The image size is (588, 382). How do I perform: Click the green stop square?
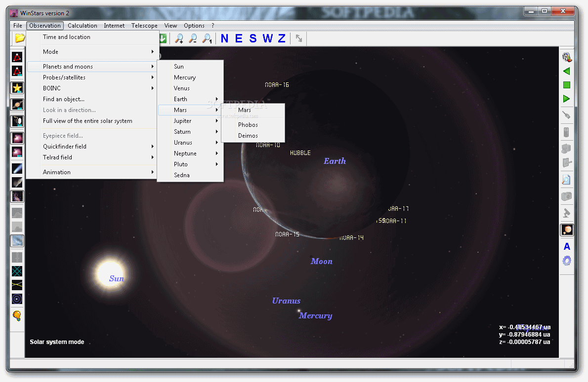pos(567,85)
